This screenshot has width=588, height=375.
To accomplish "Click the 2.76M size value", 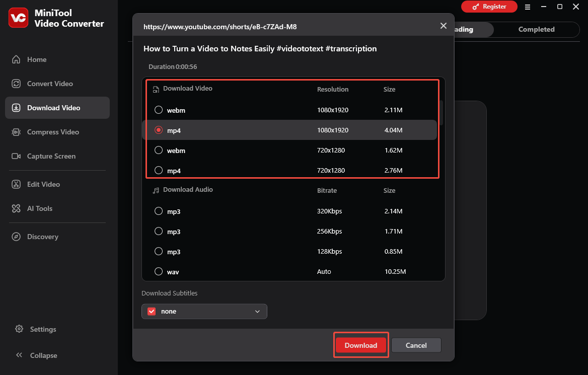I will pyautogui.click(x=393, y=170).
